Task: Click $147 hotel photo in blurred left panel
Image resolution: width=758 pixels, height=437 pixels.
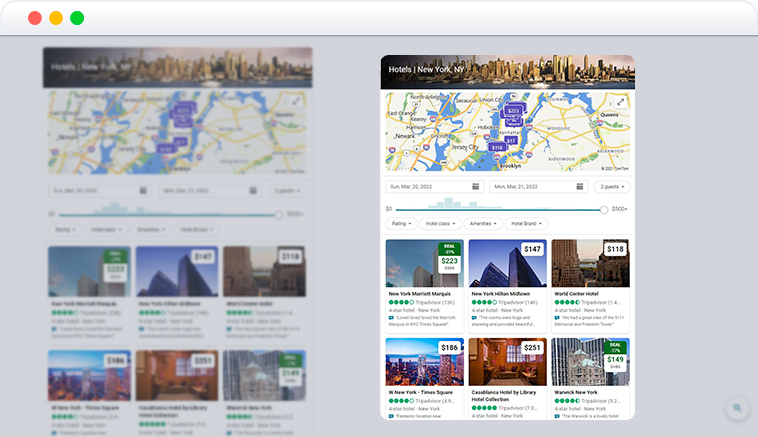Action: point(177,271)
